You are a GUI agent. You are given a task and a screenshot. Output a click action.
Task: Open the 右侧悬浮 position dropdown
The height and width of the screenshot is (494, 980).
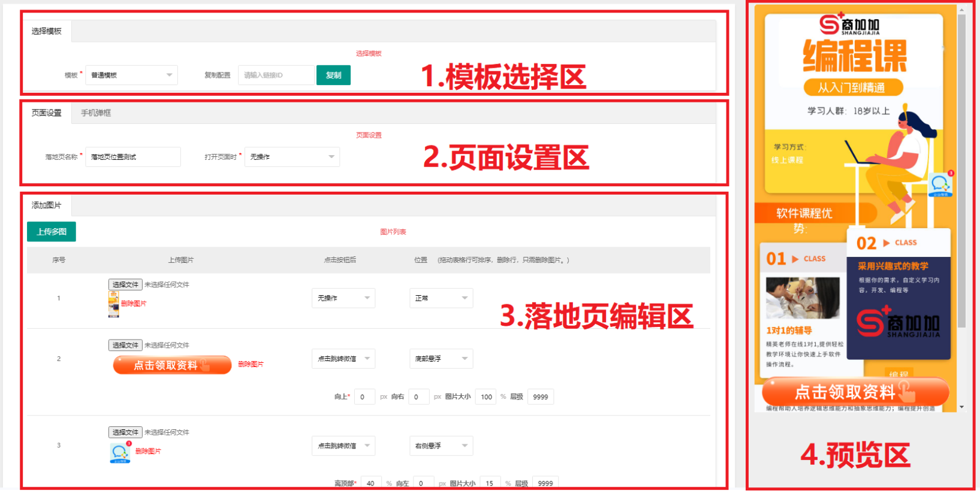pyautogui.click(x=441, y=446)
